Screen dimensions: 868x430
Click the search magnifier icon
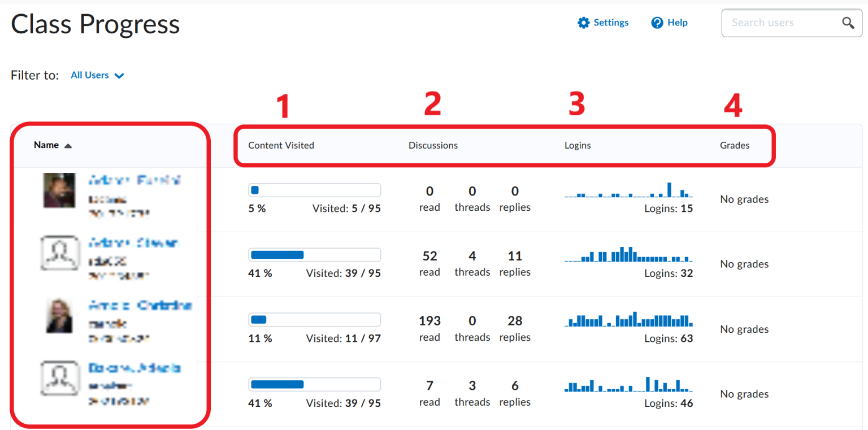[848, 23]
